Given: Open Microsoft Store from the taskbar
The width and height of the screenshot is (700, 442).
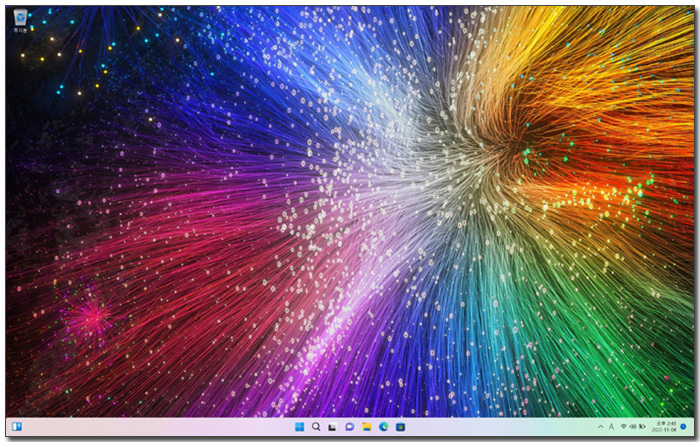Looking at the screenshot, I should tap(400, 427).
